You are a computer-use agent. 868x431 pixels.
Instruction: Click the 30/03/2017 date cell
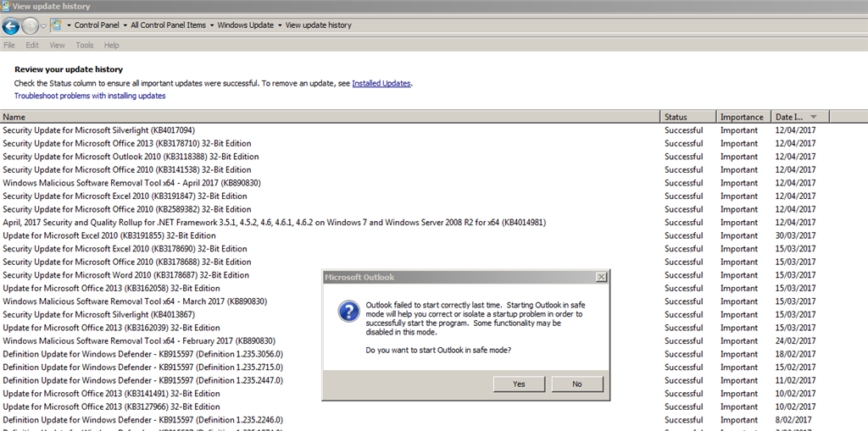[795, 235]
